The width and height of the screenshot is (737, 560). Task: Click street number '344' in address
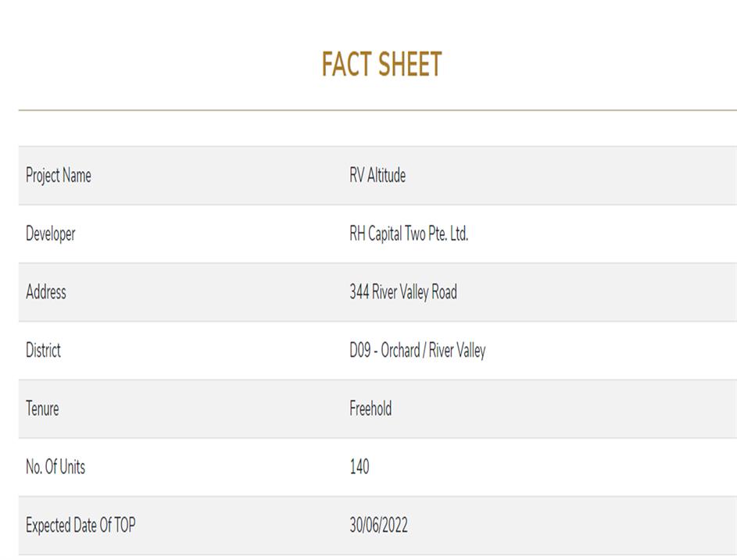pos(359,292)
